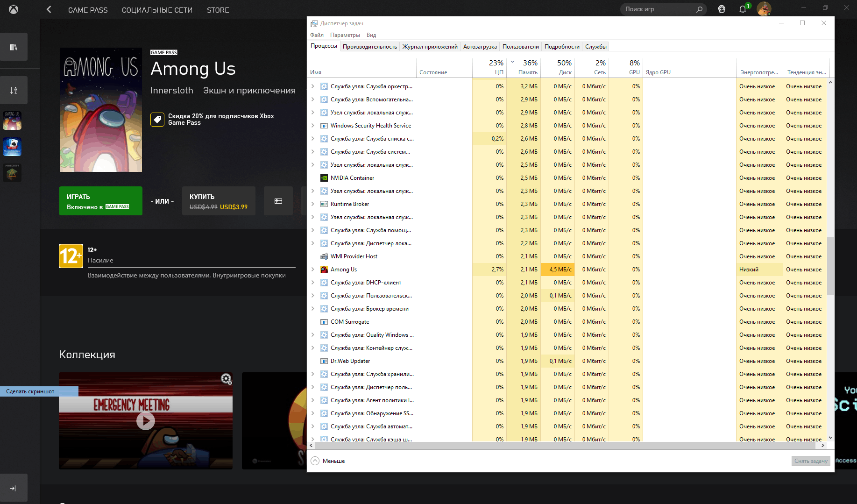Open the user profile avatar
Screen dimensions: 857x504
click(764, 8)
